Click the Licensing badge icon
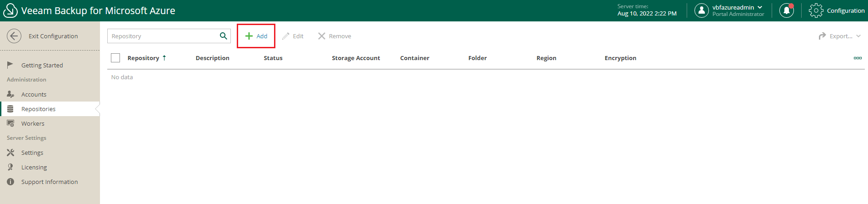868x204 pixels. point(10,167)
